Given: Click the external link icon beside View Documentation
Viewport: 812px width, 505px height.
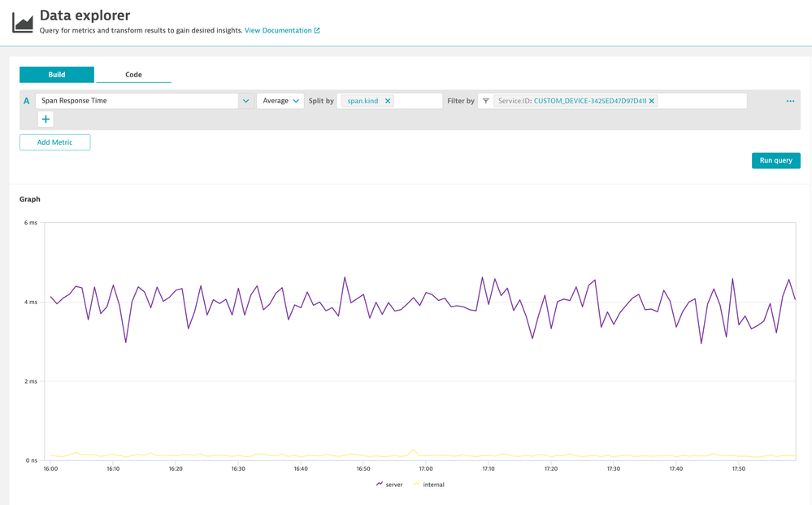Looking at the screenshot, I should click(x=317, y=31).
